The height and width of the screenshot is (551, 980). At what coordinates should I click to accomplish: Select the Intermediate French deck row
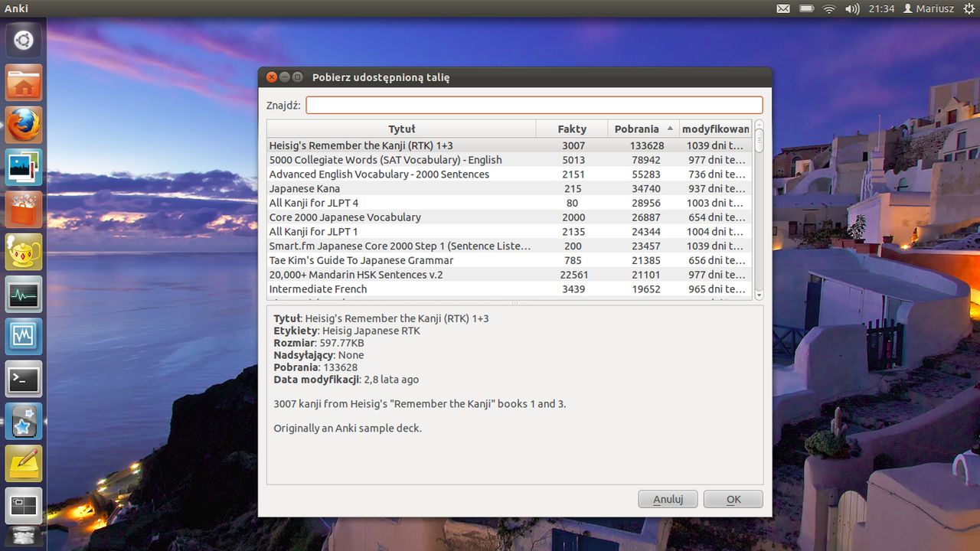tap(509, 289)
